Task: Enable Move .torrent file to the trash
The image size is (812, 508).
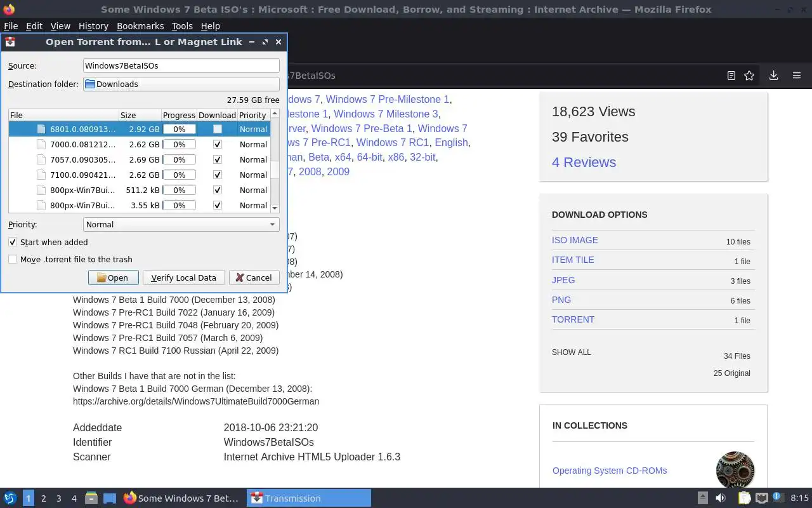Action: [x=13, y=259]
